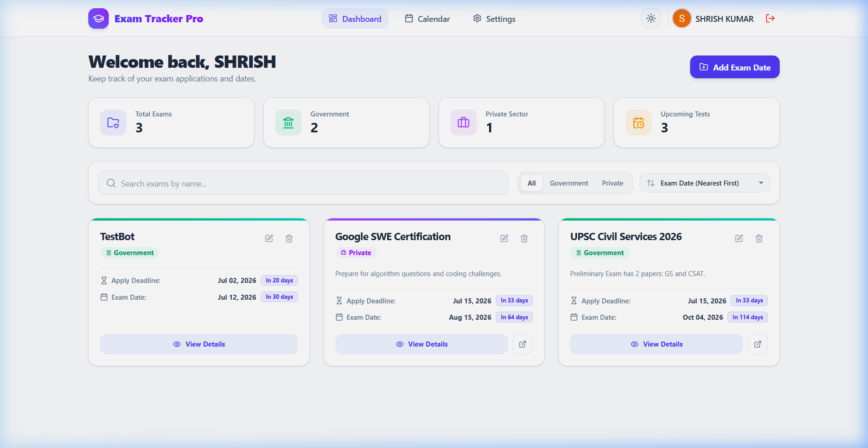
Task: View Details of Google SWE Certification
Action: pos(421,344)
